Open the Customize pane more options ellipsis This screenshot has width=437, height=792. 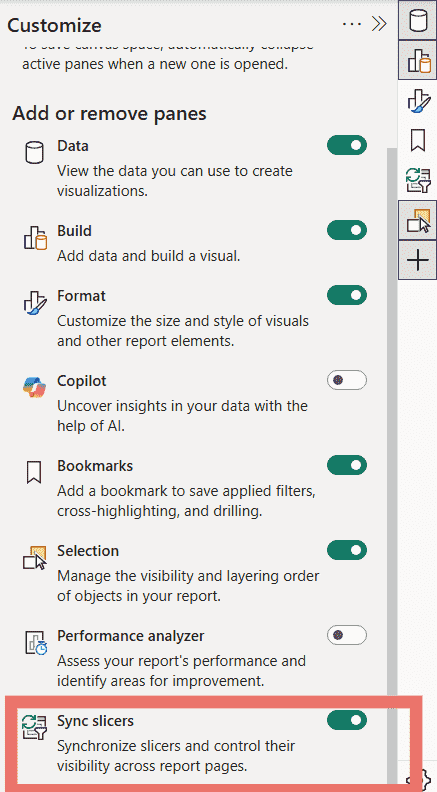click(x=352, y=24)
